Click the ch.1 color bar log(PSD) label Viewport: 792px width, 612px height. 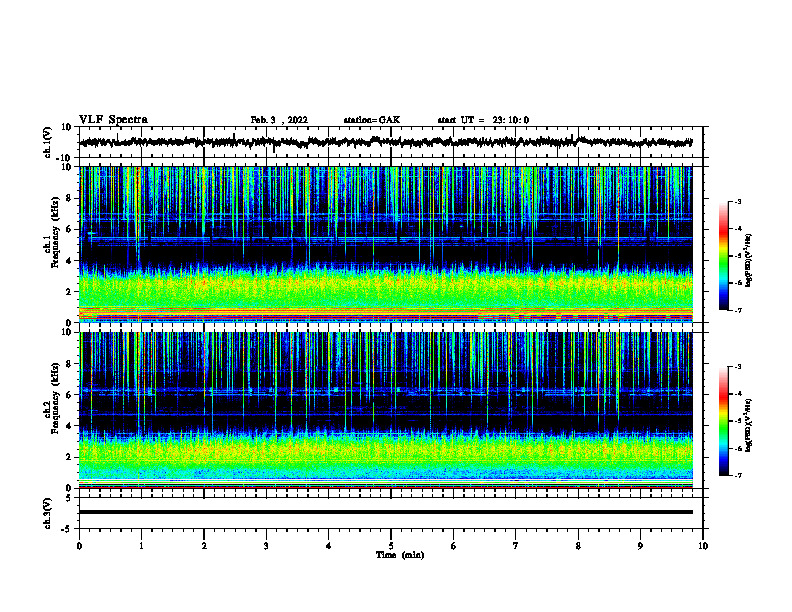coord(749,261)
